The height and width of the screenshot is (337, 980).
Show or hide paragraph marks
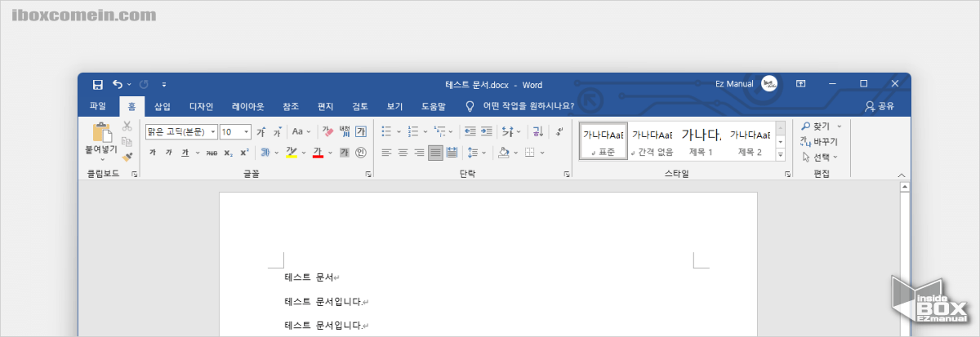point(559,131)
